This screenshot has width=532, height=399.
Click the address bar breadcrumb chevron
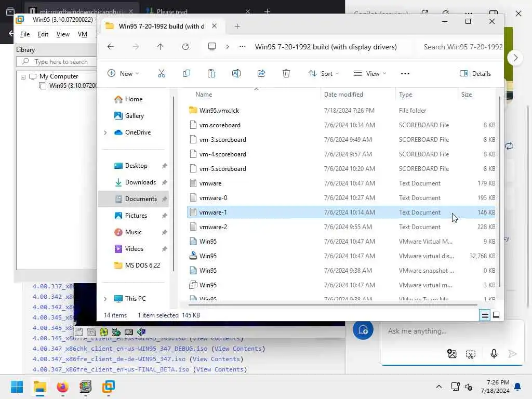pos(228,47)
